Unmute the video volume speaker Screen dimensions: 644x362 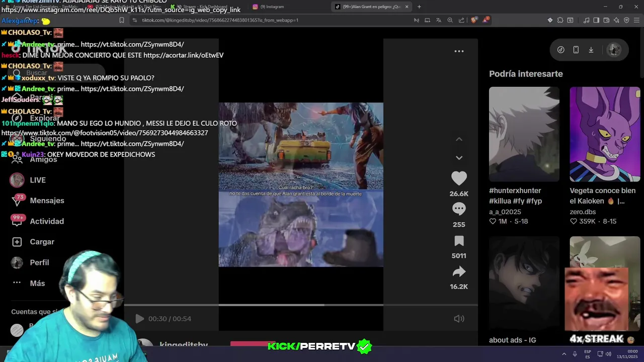(459, 319)
